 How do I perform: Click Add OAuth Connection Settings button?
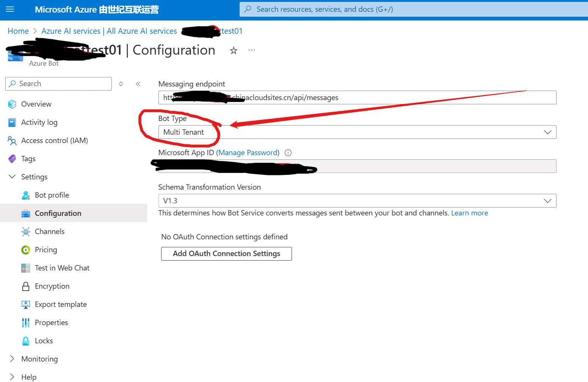226,254
